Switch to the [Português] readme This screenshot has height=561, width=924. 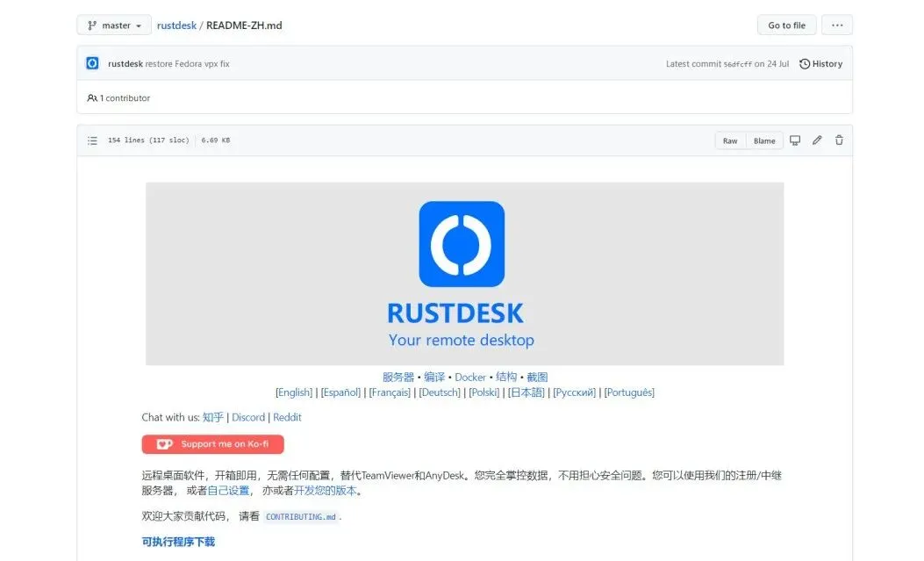629,392
